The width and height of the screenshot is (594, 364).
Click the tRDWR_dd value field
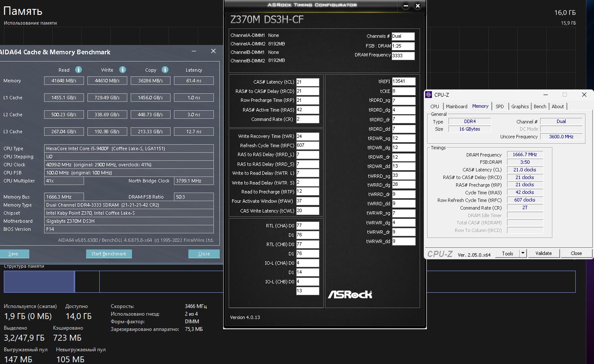tap(403, 166)
